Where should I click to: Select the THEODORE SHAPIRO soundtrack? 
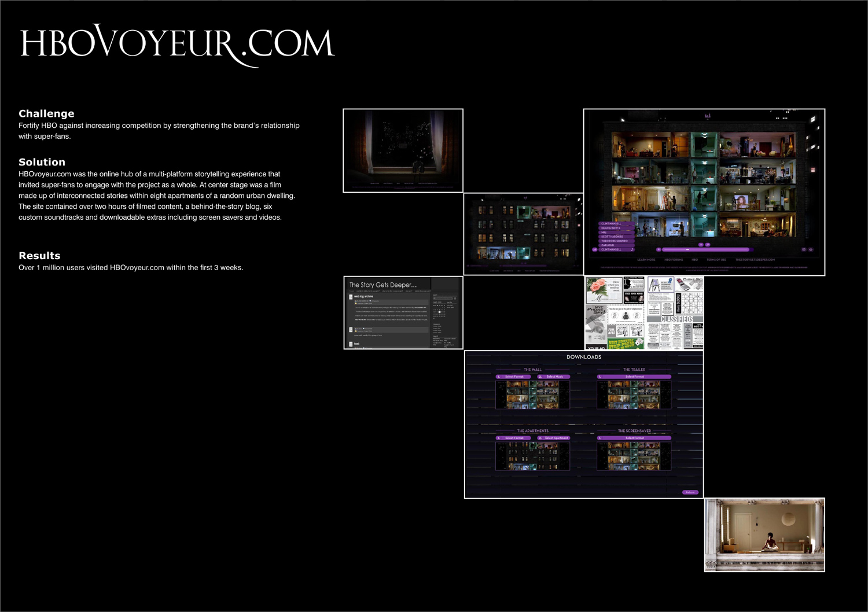tap(617, 241)
